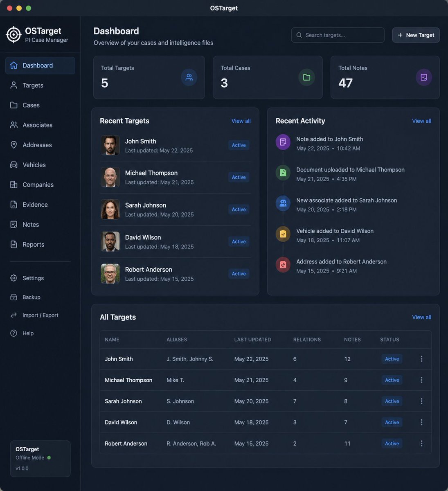Click the Companies building icon

(14, 185)
